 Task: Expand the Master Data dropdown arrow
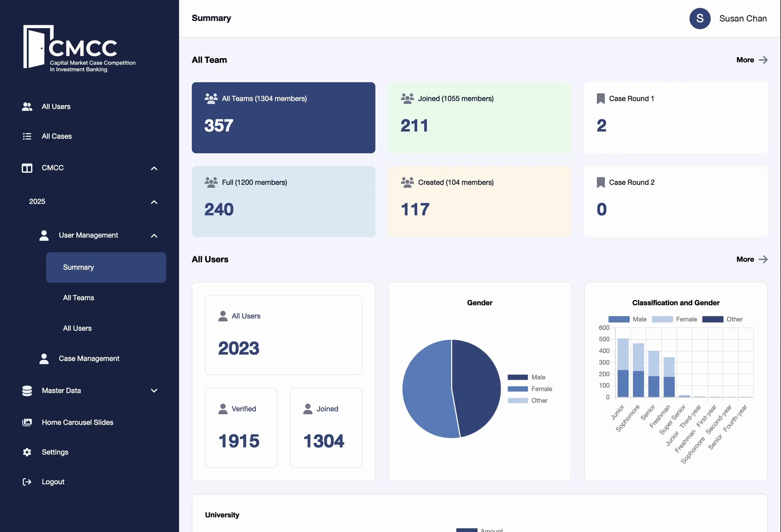click(x=154, y=390)
